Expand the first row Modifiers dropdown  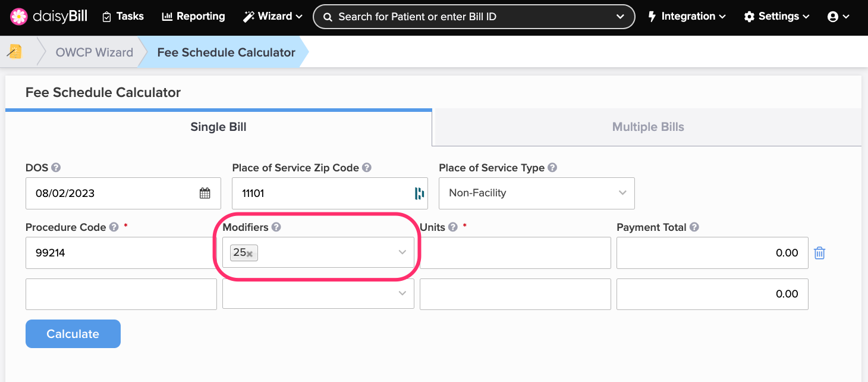coord(402,252)
